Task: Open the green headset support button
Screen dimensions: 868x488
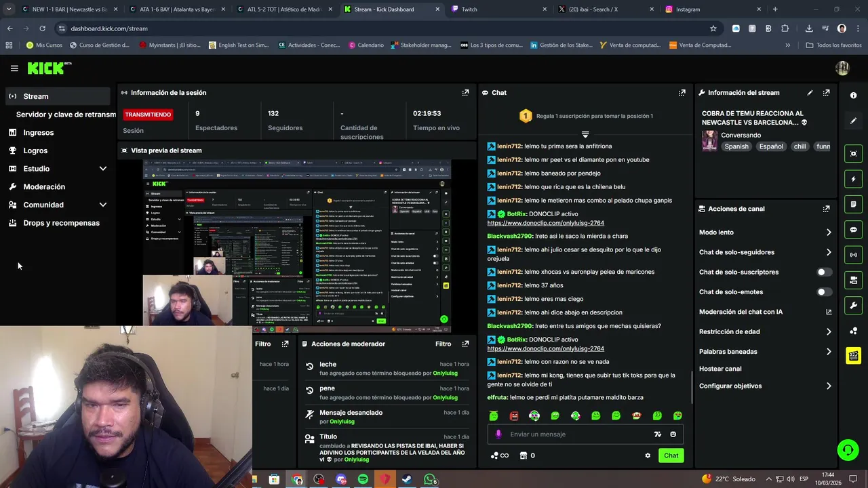Action: 847,450
